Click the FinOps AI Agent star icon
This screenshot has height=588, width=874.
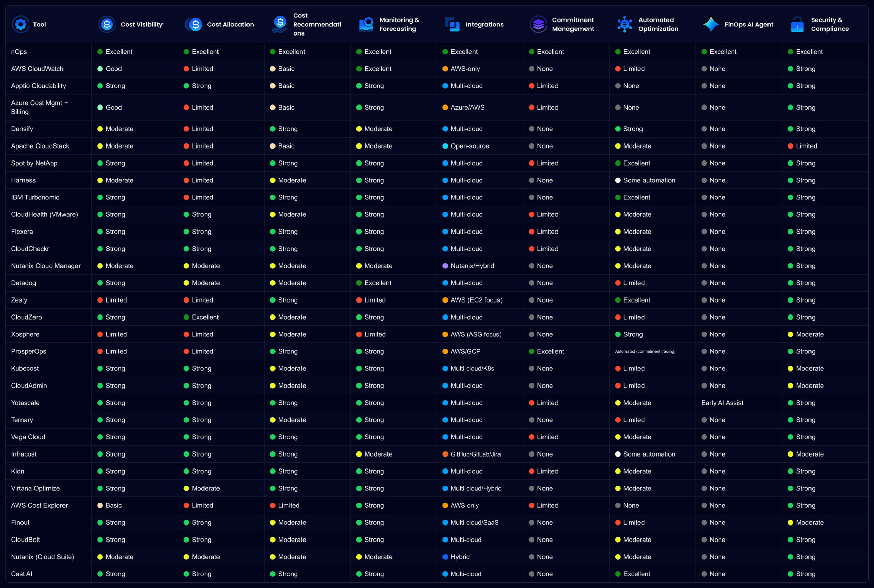711,24
